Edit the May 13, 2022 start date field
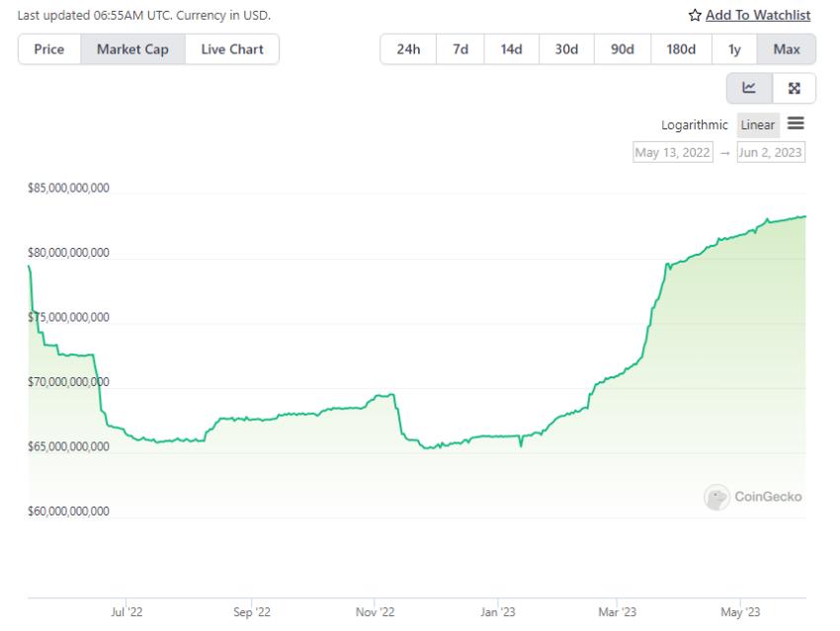 [672, 152]
